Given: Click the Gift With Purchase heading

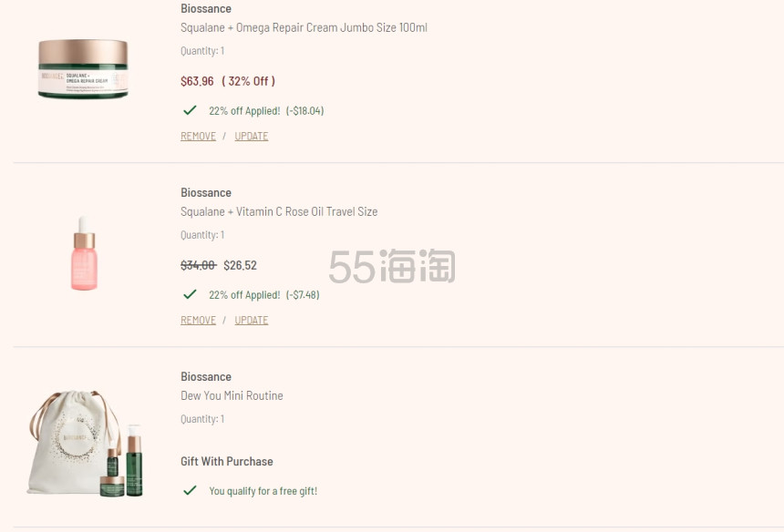Looking at the screenshot, I should [226, 461].
